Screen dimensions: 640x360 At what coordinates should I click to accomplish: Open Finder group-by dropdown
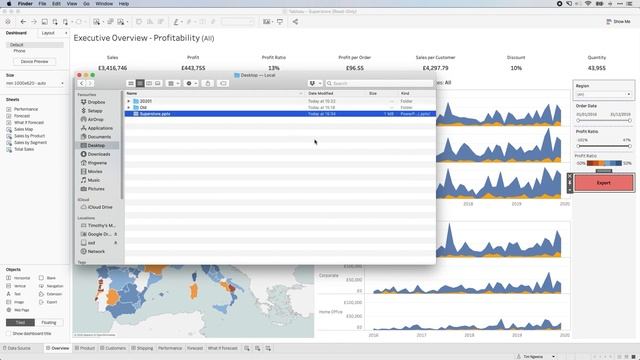[173, 83]
